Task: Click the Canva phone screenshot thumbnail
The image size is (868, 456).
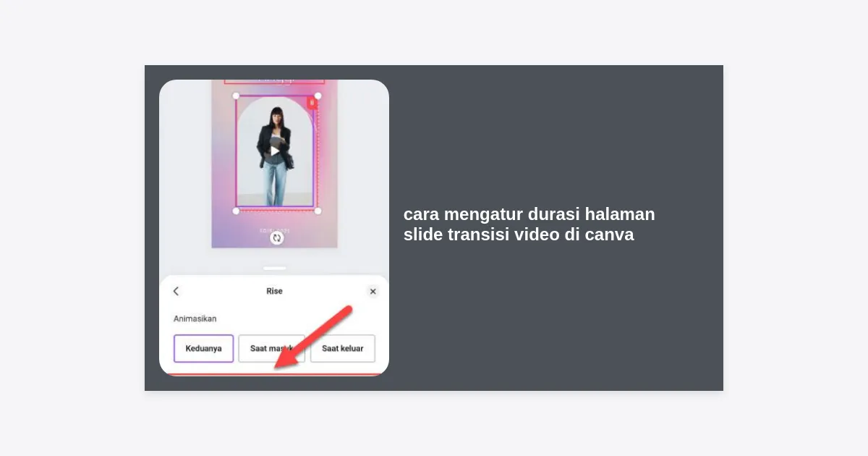Action: click(274, 228)
